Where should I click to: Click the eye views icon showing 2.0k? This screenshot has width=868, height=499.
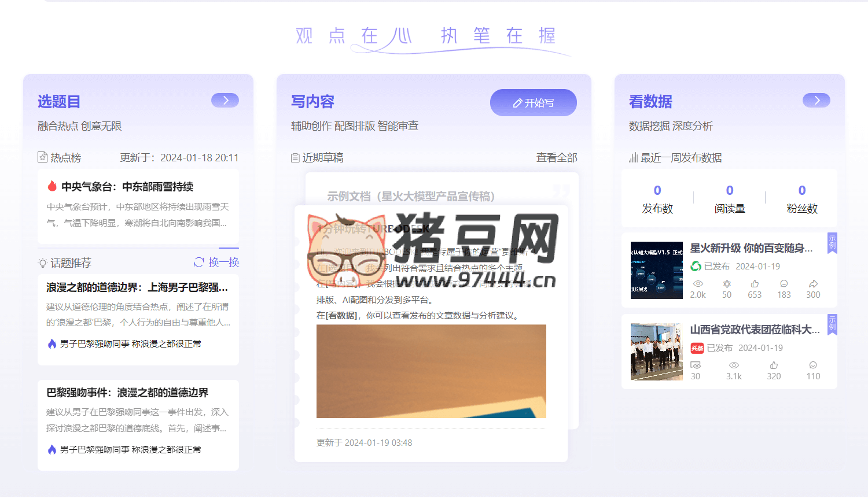click(698, 284)
